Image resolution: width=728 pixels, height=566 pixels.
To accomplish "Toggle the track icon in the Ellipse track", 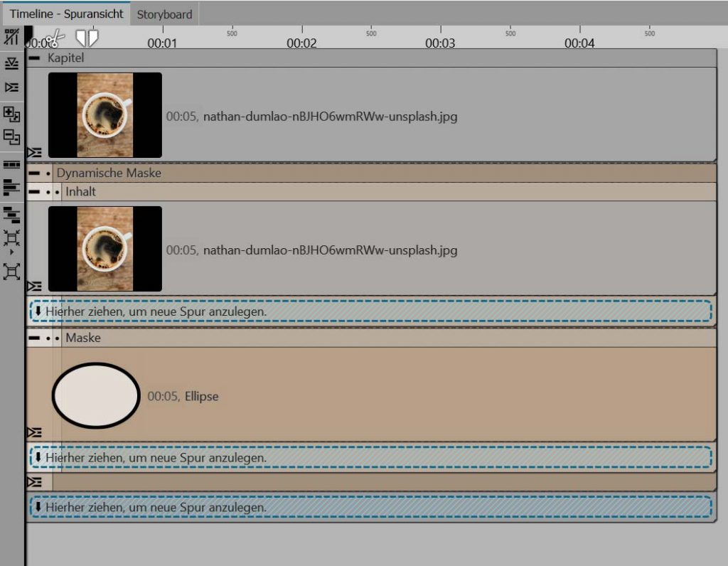I will click(33, 432).
